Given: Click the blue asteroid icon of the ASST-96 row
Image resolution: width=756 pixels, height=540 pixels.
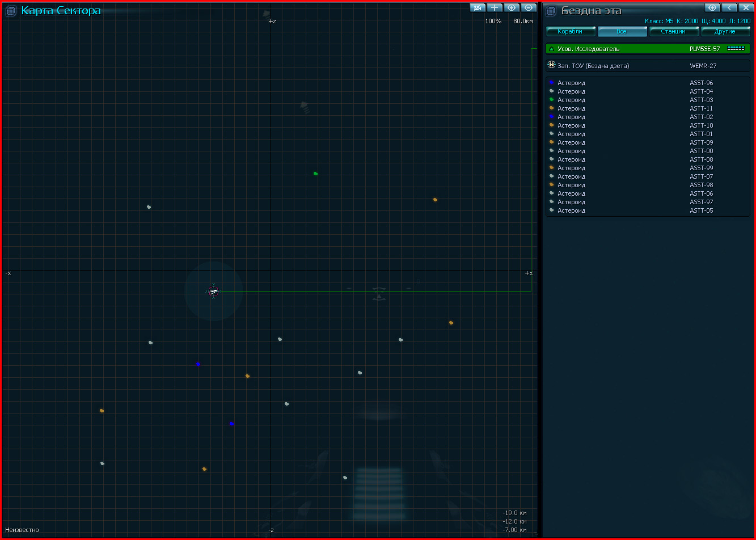Looking at the screenshot, I should coord(551,83).
